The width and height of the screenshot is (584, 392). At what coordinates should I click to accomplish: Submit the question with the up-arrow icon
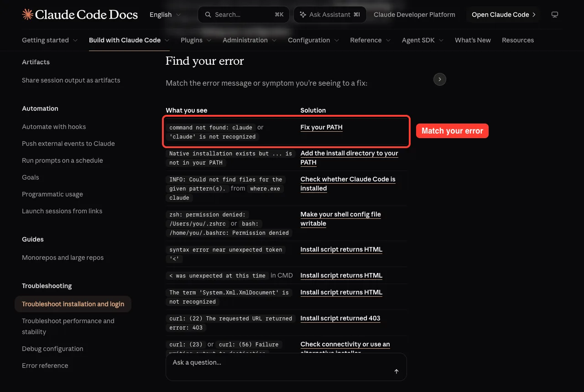click(x=396, y=371)
